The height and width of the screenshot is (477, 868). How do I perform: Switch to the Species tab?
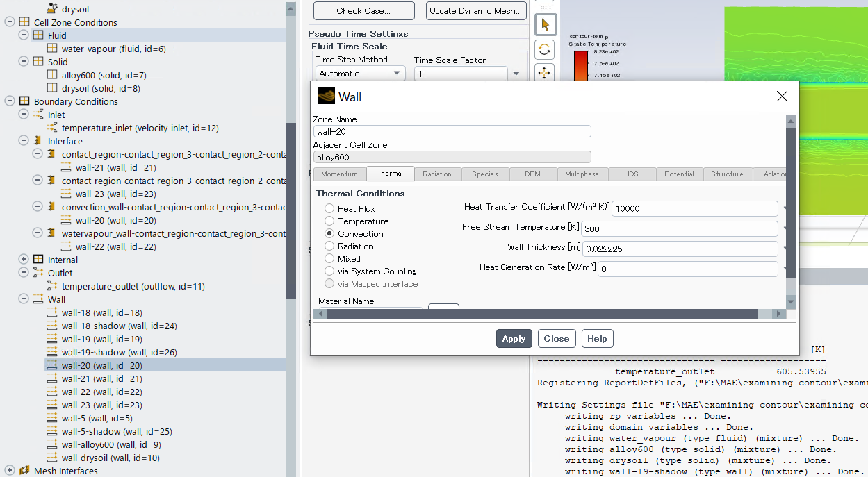click(x=485, y=174)
